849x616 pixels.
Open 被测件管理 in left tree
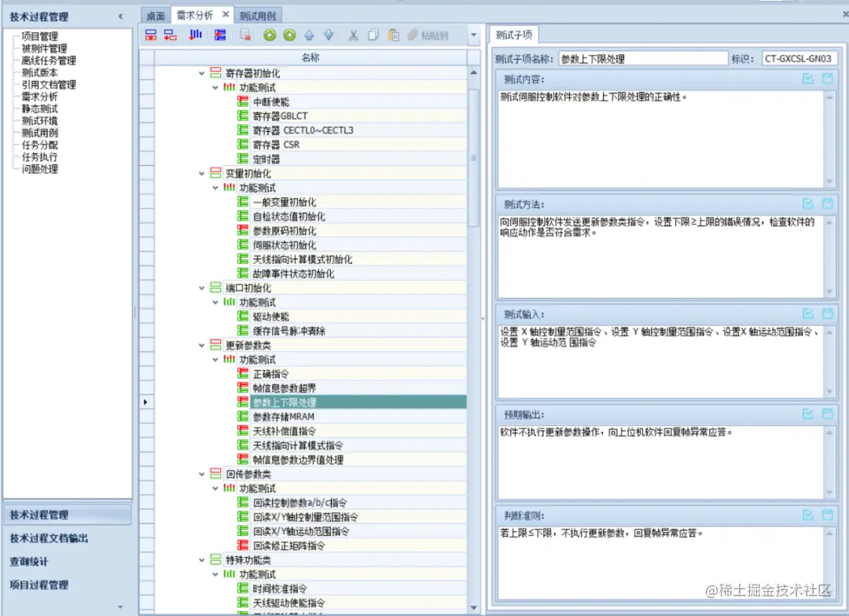(x=44, y=48)
